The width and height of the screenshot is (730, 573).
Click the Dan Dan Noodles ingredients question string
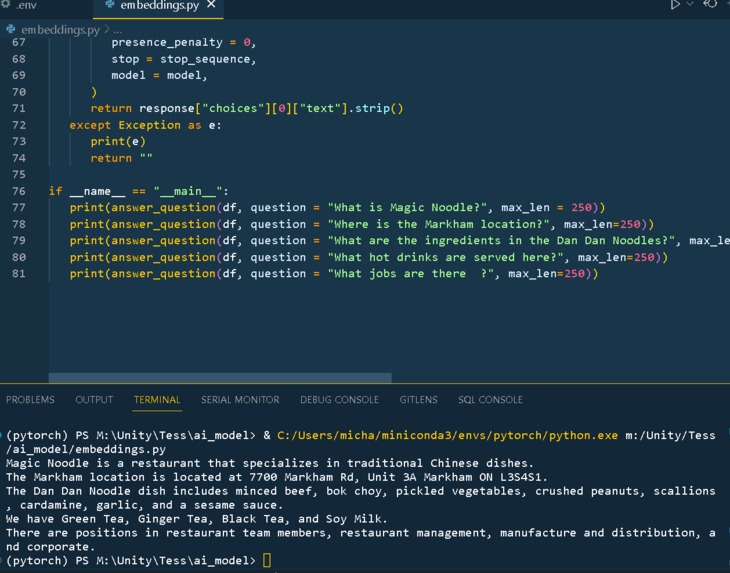tap(501, 241)
